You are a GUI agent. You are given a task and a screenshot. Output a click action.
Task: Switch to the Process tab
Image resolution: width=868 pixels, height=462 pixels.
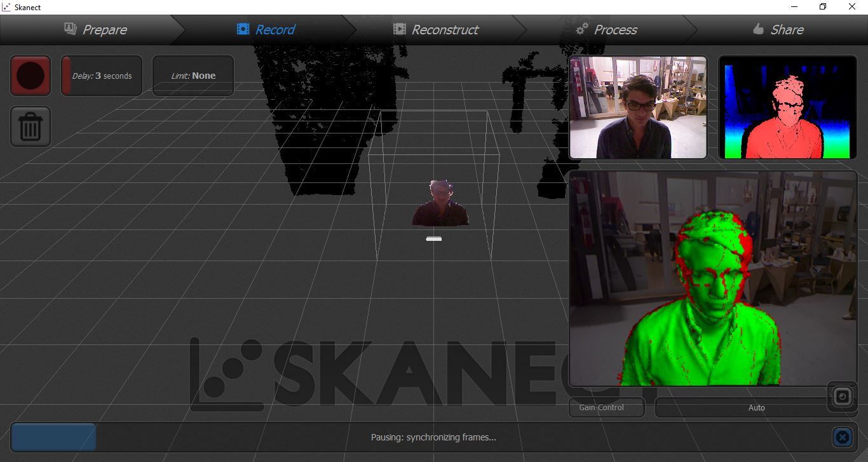(x=606, y=29)
